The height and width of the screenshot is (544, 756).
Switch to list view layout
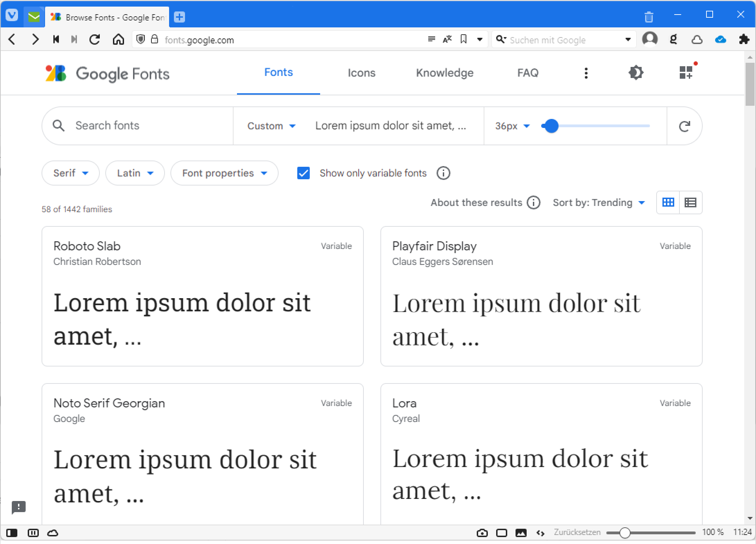coord(691,202)
